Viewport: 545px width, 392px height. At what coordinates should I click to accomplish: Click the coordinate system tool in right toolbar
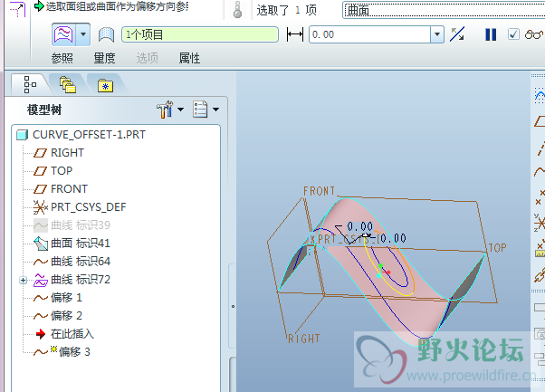540,222
